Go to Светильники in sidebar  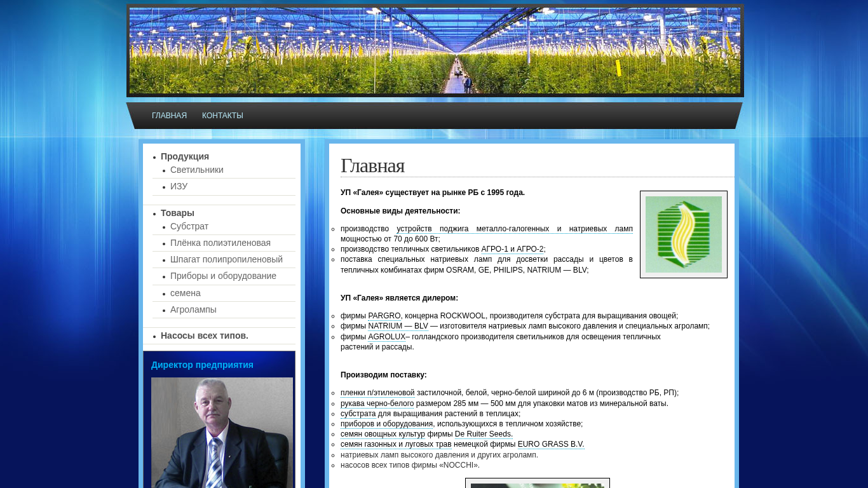point(197,170)
